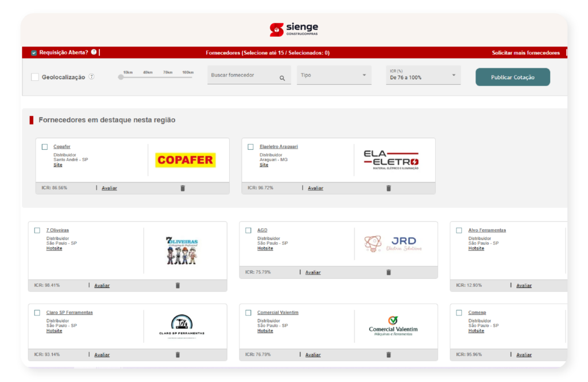Open the Claro SP Ferramentas Hotsite link
Image resolution: width=588 pixels, height=382 pixels.
(x=55, y=331)
